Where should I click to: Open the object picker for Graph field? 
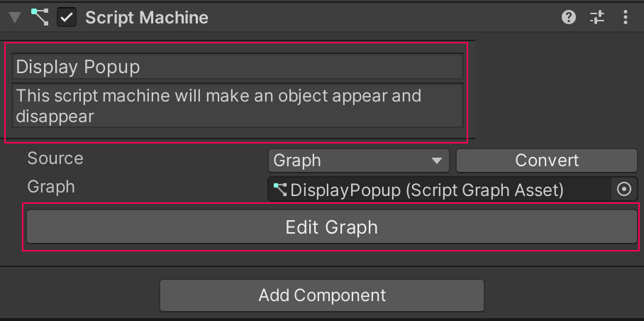click(624, 190)
